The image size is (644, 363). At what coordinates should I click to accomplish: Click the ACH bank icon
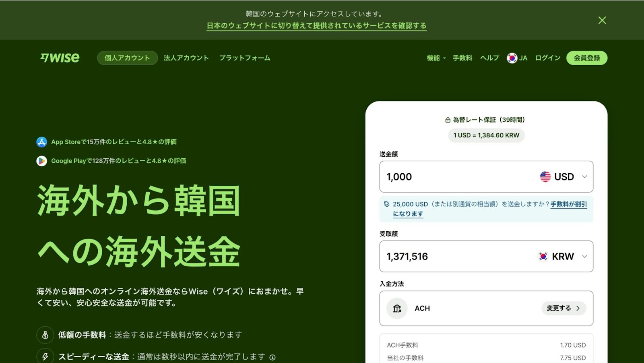397,309
